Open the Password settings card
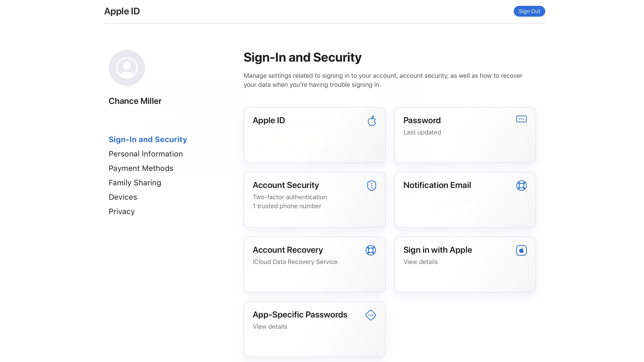Screen dimensions: 644x362 click(x=465, y=135)
